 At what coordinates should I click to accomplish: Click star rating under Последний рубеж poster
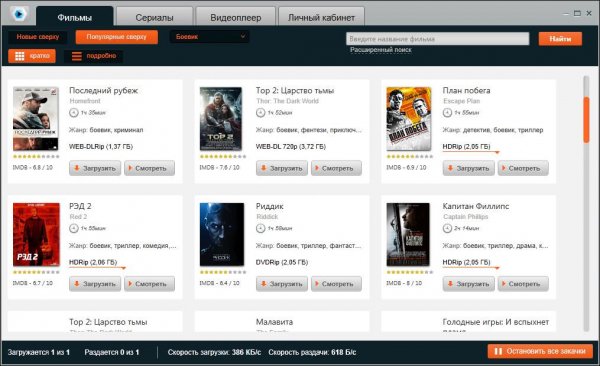point(36,157)
